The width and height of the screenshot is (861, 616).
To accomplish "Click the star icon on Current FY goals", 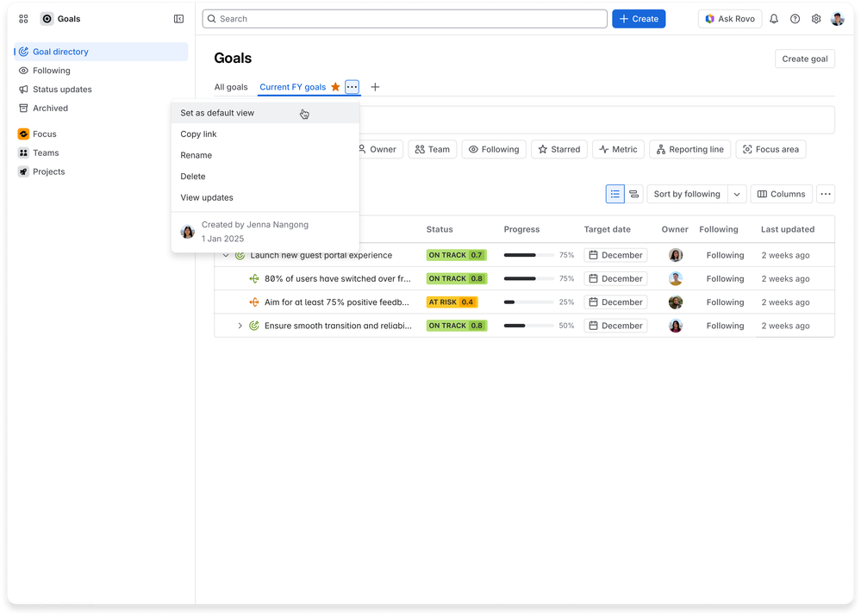I will 335,87.
